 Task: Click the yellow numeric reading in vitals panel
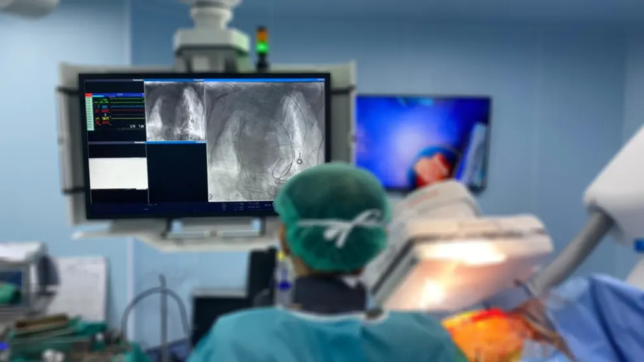tap(105, 118)
